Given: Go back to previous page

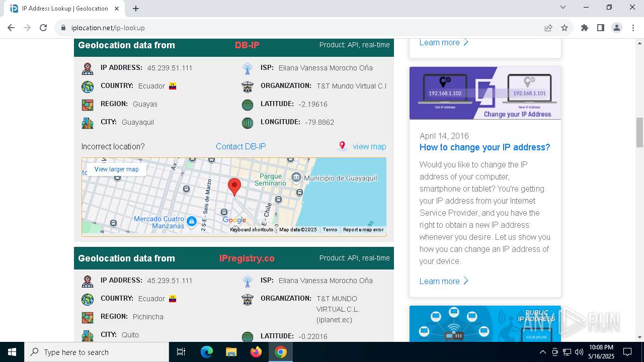Looking at the screenshot, I should click(x=11, y=28).
